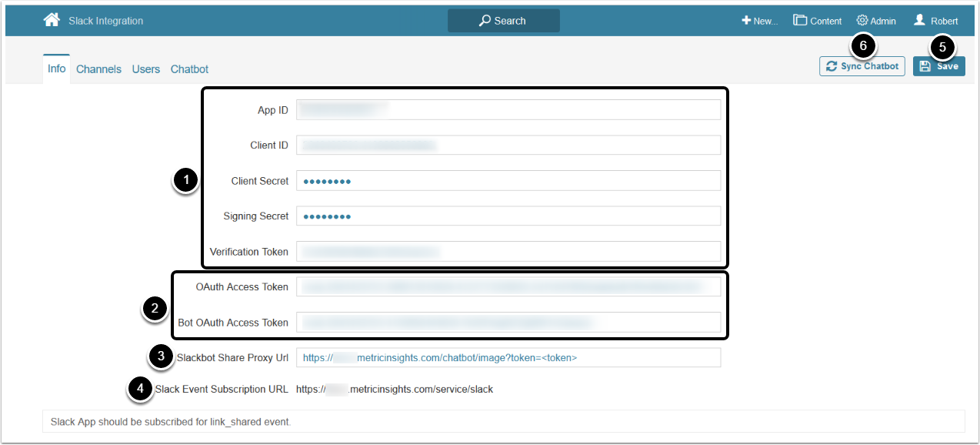Focus the Verification Token field
The image size is (980, 445).
click(x=508, y=252)
